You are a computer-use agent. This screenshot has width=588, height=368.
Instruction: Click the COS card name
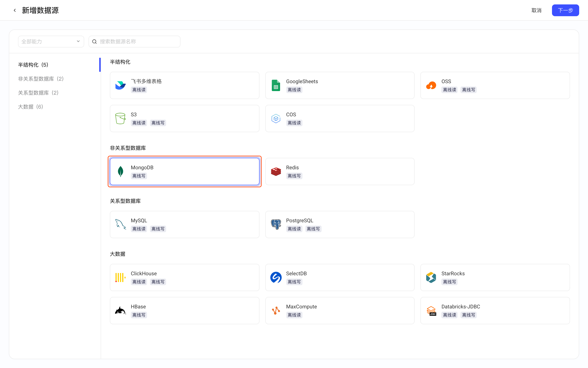coord(291,114)
